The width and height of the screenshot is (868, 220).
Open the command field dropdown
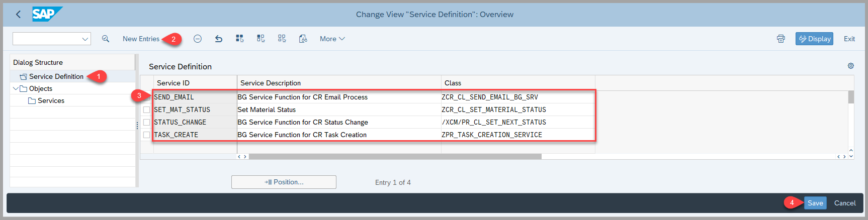pos(85,39)
